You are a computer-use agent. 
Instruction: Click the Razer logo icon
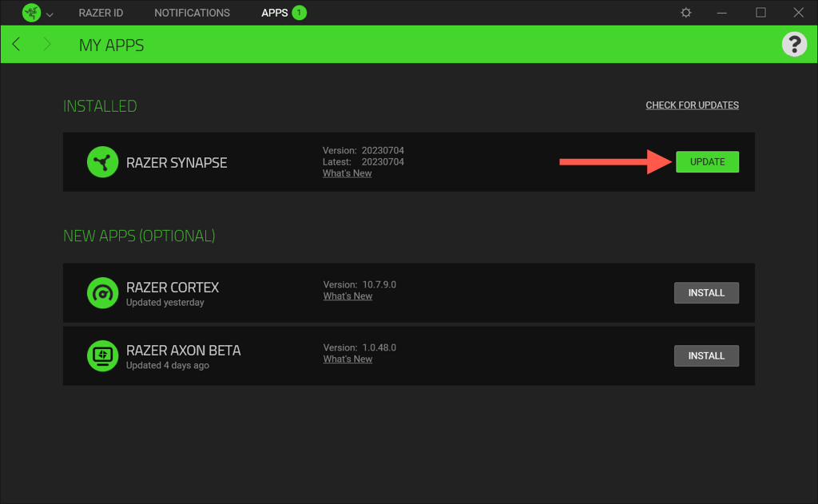pos(30,13)
